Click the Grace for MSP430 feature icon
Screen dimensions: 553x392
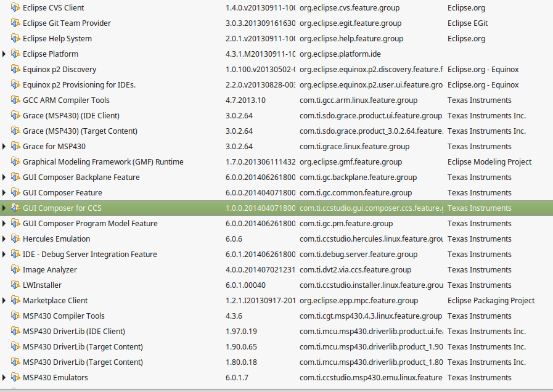point(15,146)
